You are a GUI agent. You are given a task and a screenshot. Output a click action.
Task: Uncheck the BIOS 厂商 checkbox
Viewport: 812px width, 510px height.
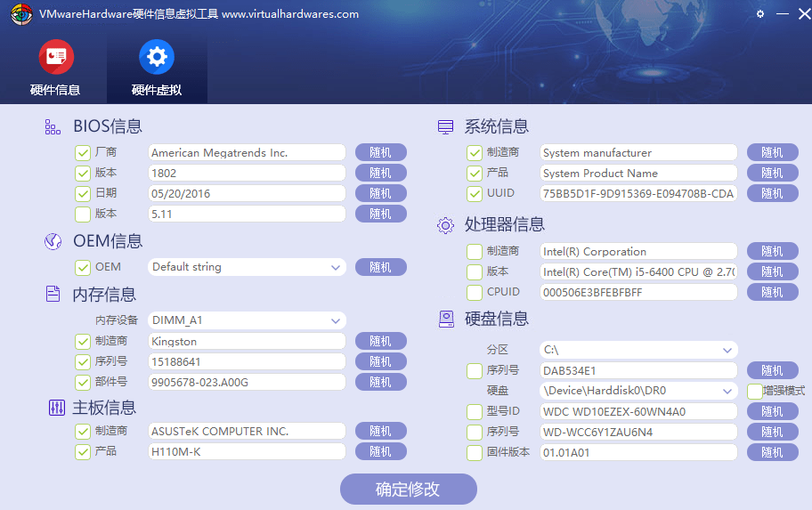click(x=82, y=153)
